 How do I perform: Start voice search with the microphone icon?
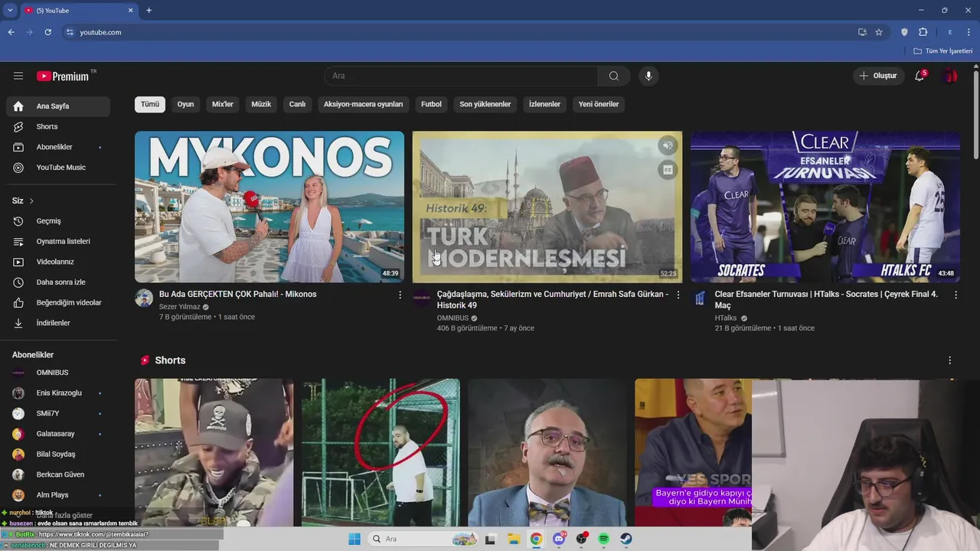pos(648,76)
